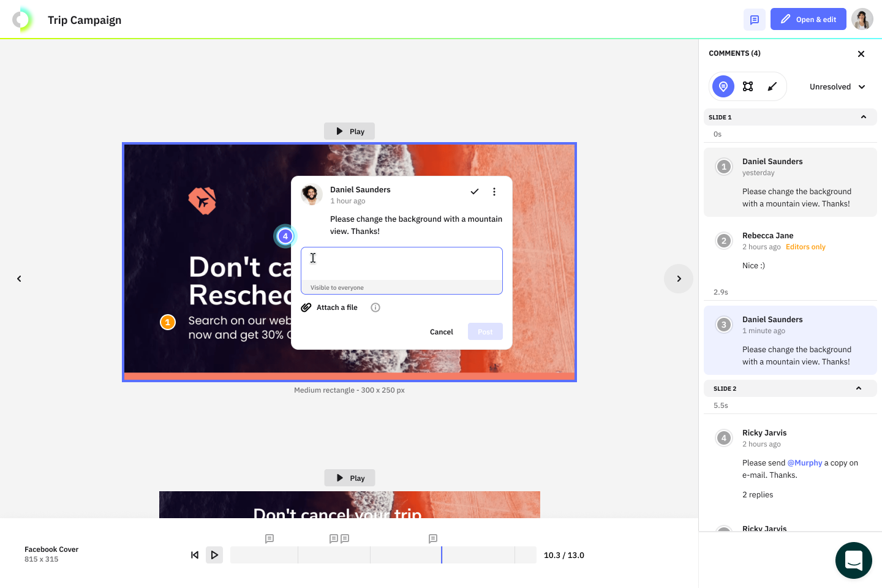This screenshot has height=588, width=882.
Task: Expand the 2 replies under Ricky Jarvis
Action: [x=758, y=495]
